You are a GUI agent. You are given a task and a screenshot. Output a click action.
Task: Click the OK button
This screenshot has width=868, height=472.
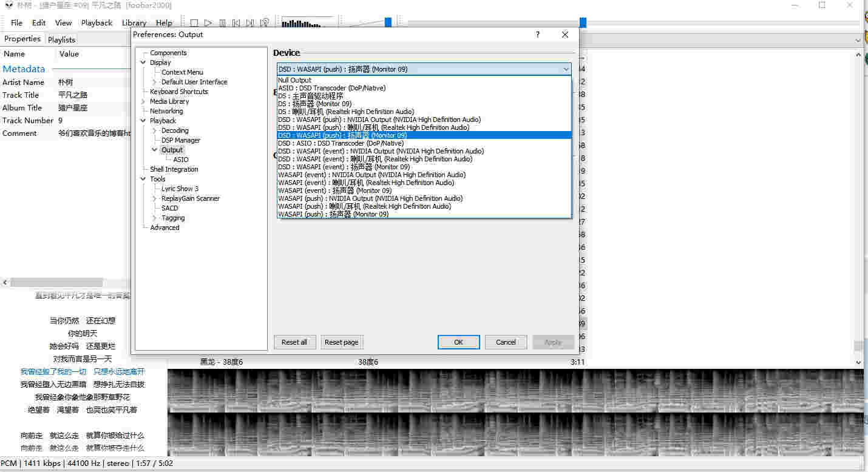458,342
